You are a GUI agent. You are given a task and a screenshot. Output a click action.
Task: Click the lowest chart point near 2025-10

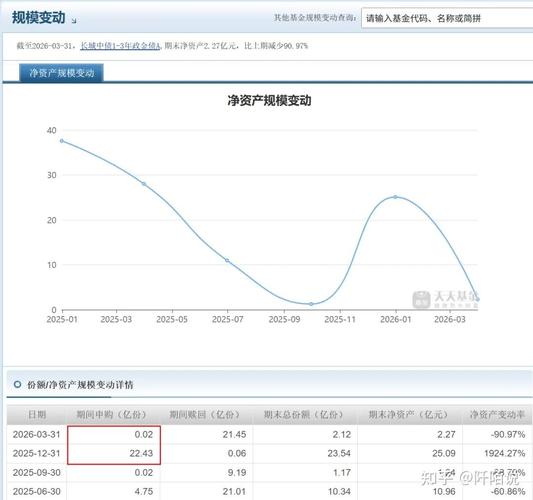click(x=311, y=304)
